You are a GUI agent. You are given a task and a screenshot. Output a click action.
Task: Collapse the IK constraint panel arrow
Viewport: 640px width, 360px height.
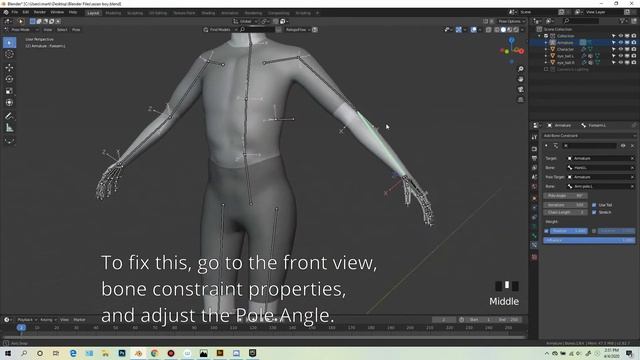pos(547,146)
